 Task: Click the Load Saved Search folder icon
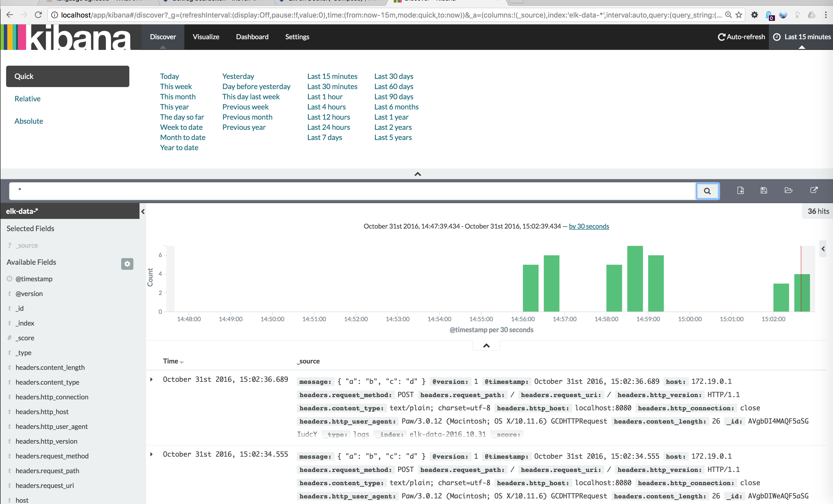point(788,190)
